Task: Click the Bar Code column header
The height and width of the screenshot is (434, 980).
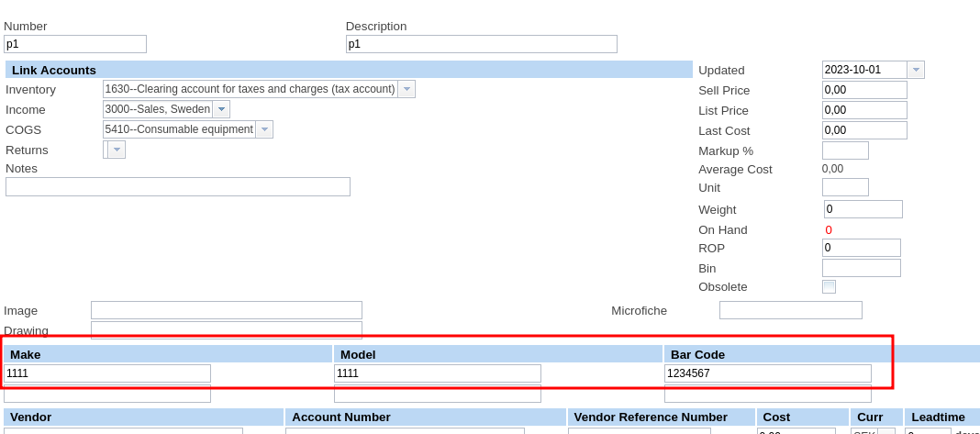Action: click(822, 354)
